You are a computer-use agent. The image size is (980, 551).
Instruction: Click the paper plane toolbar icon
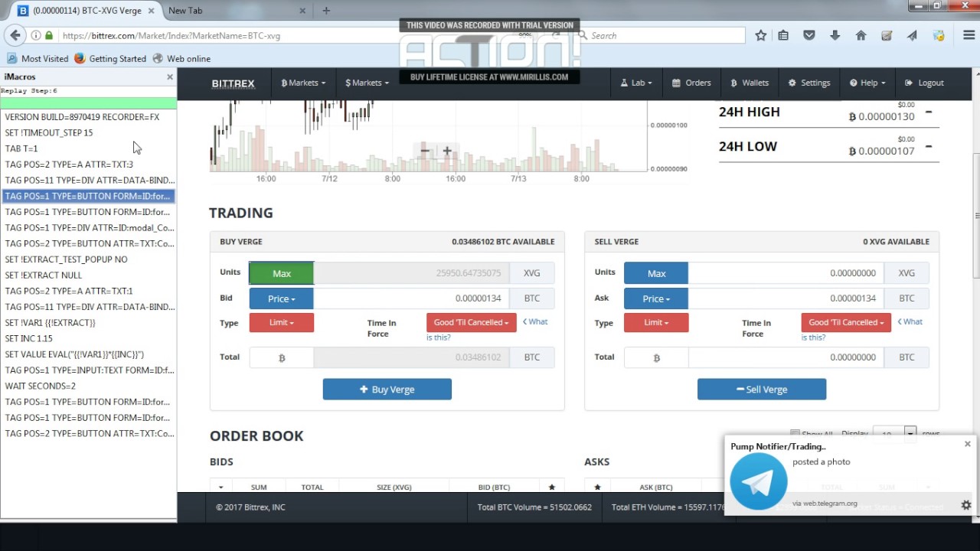(912, 35)
